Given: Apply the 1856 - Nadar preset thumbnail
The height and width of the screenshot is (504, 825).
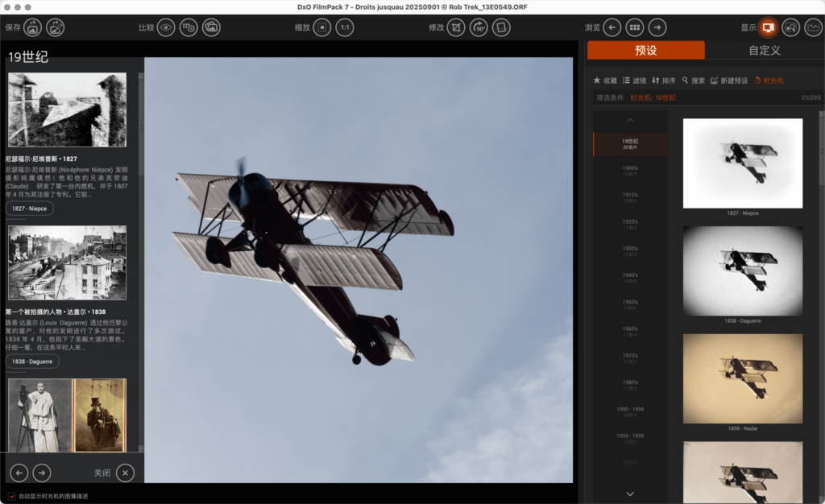Looking at the screenshot, I should (x=742, y=378).
